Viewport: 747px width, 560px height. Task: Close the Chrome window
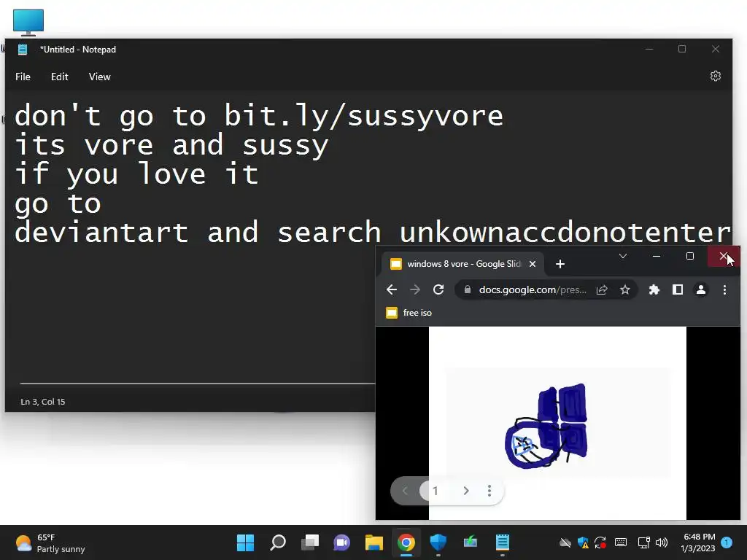pos(723,256)
